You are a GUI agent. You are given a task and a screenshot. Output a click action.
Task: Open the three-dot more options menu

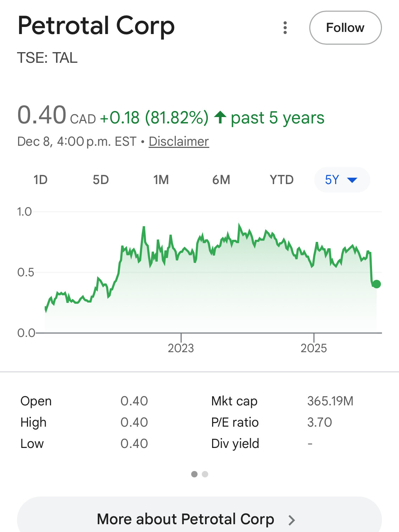click(285, 28)
